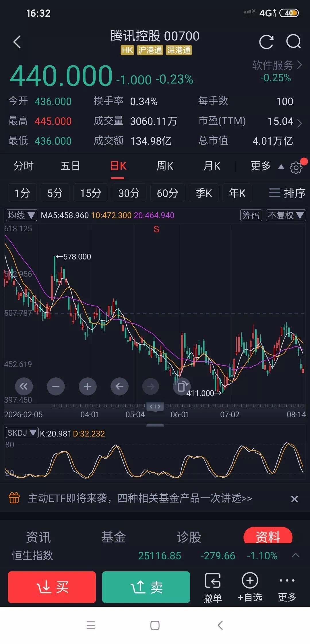Expand the 恒生指数 index bar
The width and height of the screenshot is (310, 644).
[x=296, y=556]
